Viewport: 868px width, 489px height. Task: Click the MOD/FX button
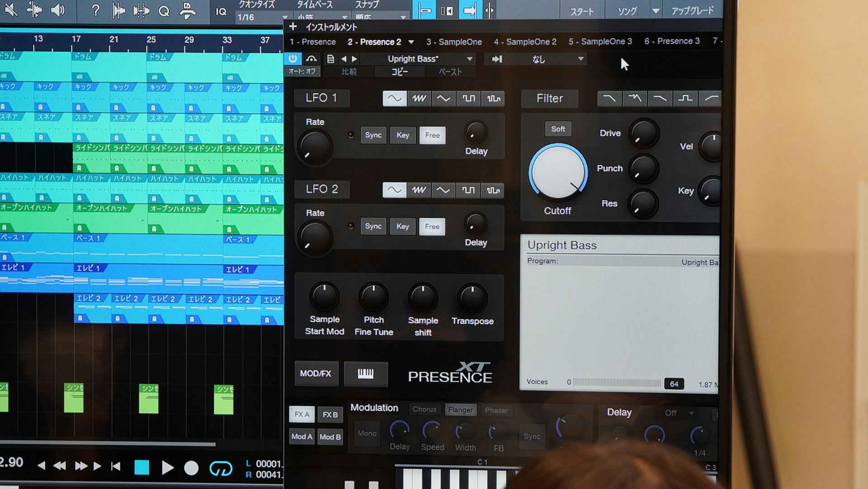tap(316, 374)
